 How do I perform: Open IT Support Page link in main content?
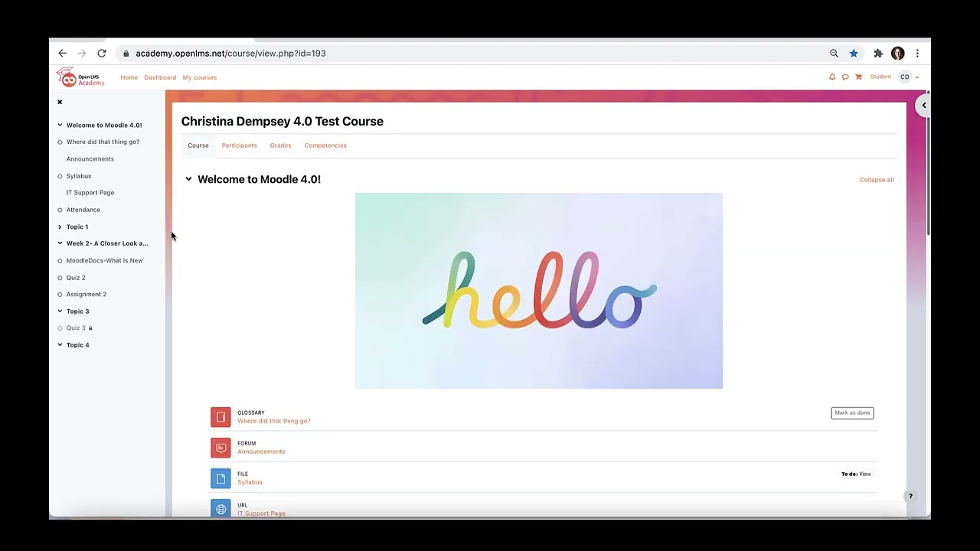[x=261, y=514]
